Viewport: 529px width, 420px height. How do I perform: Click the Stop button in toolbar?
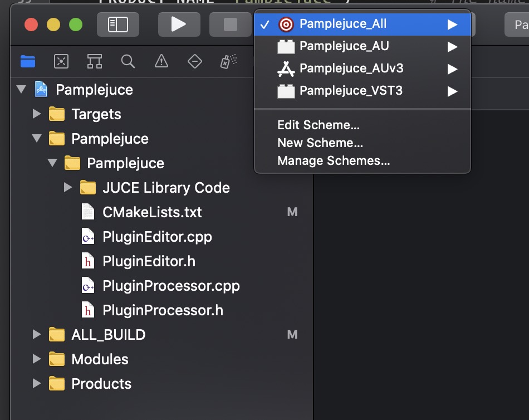click(230, 24)
